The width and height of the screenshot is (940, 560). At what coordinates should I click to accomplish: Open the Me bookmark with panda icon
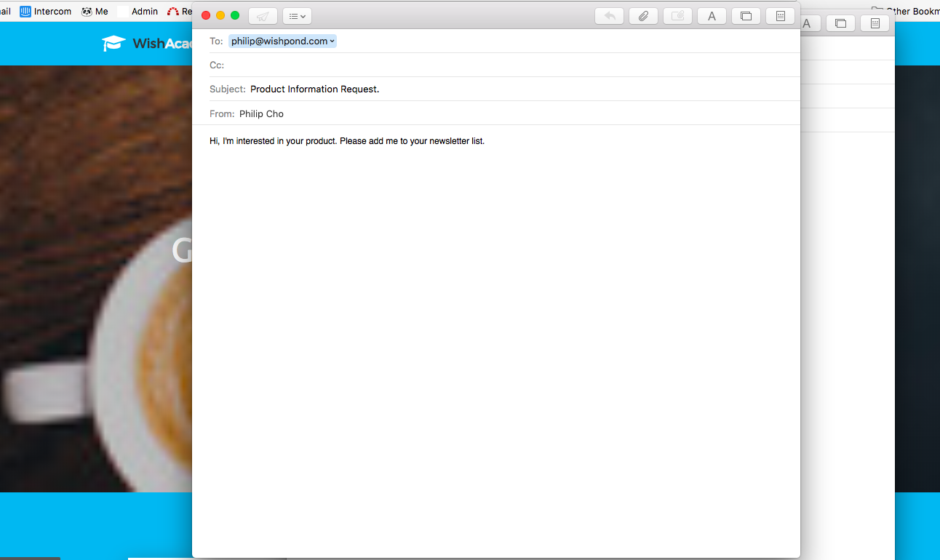click(x=95, y=12)
